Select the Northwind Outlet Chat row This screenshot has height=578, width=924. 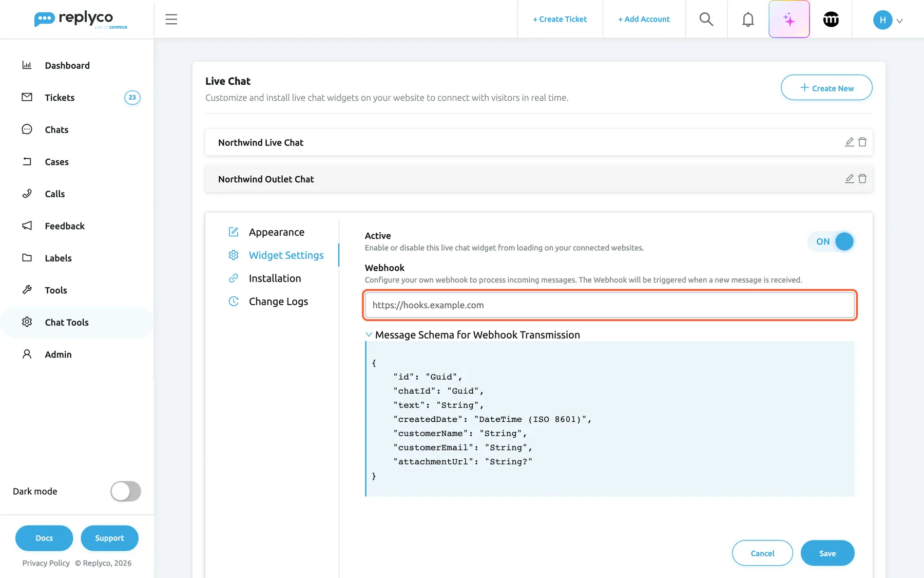pos(539,179)
